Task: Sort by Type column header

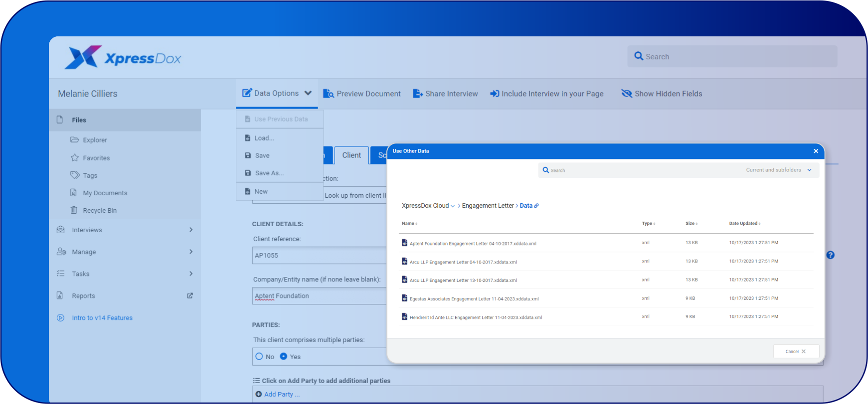Action: pos(649,223)
